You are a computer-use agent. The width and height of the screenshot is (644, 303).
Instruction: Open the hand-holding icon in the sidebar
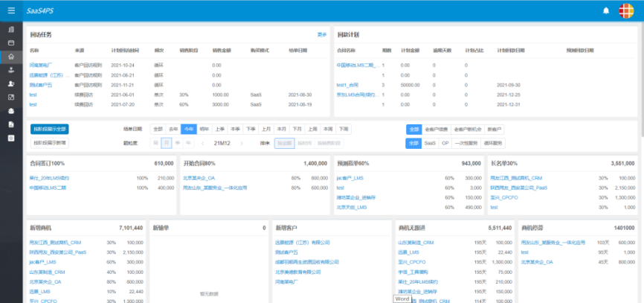pos(11,70)
